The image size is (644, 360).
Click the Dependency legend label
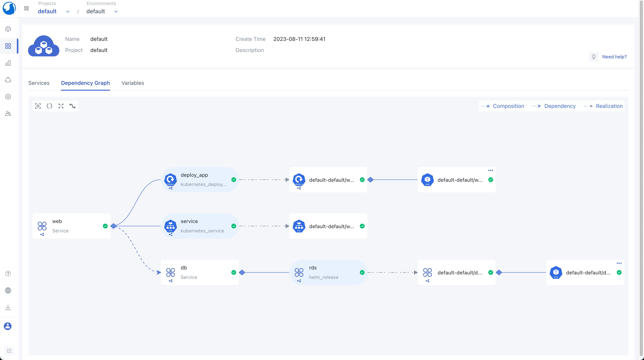[x=560, y=106]
